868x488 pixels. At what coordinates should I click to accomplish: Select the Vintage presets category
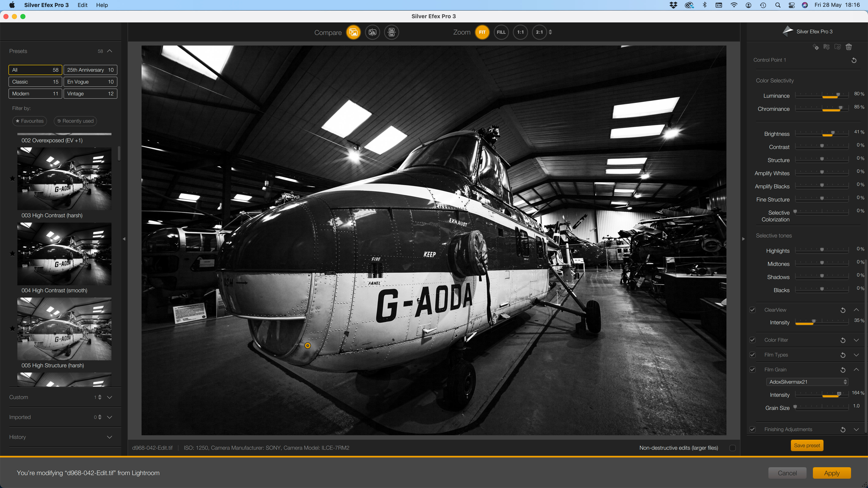pyautogui.click(x=90, y=94)
